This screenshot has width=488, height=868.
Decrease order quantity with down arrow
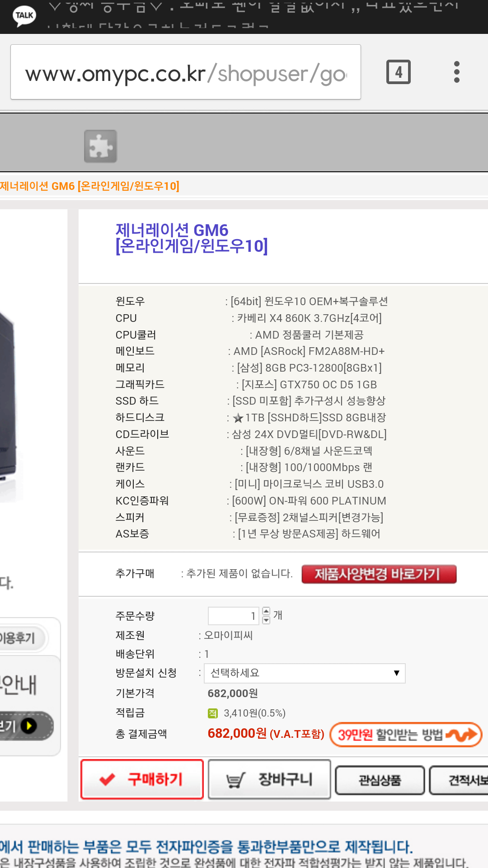266,620
